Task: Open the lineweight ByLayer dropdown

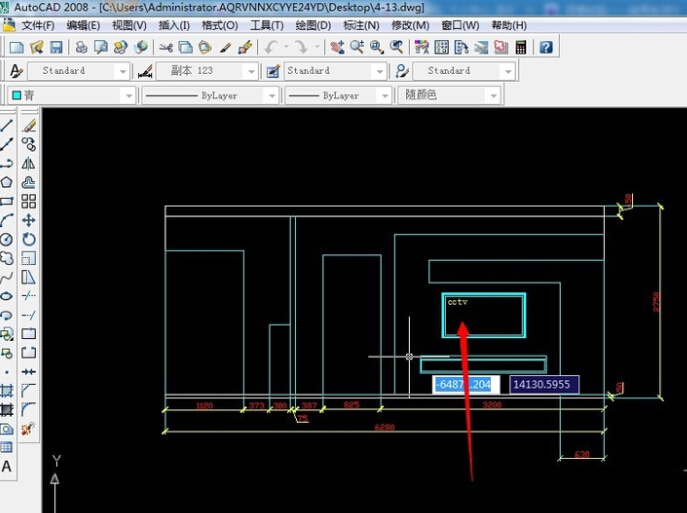Action: (385, 96)
